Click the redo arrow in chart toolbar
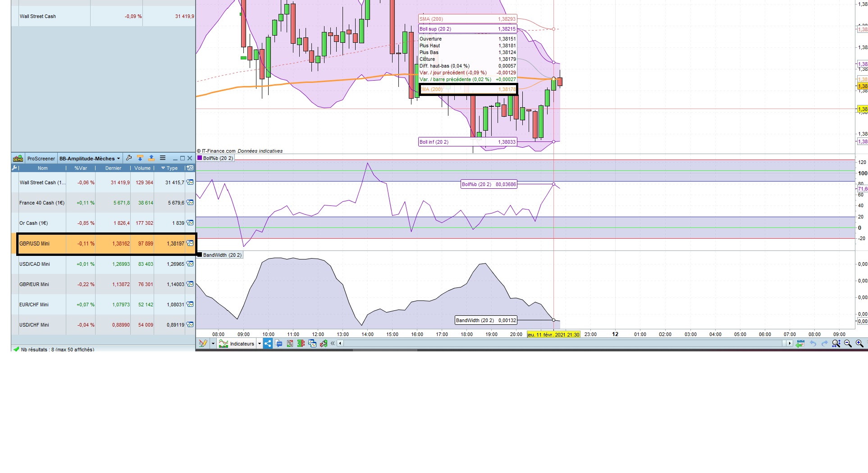This screenshot has height=473, width=868. (825, 343)
